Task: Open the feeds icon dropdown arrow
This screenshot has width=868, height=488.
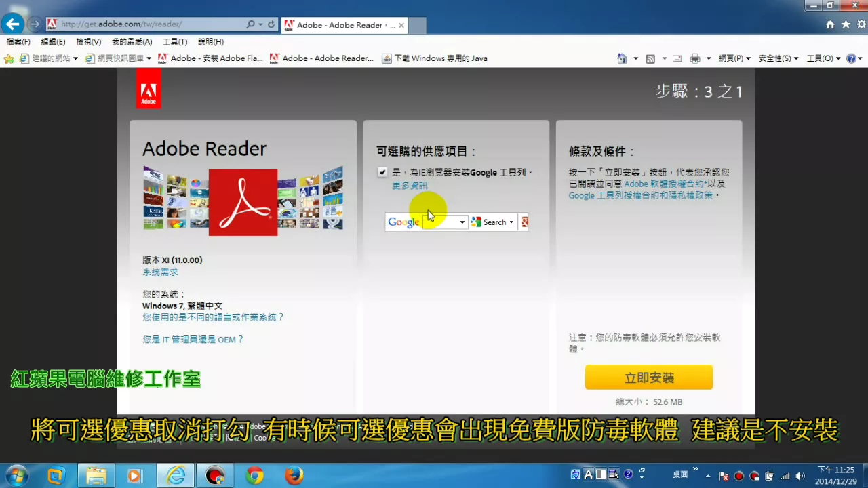Action: pyautogui.click(x=664, y=58)
